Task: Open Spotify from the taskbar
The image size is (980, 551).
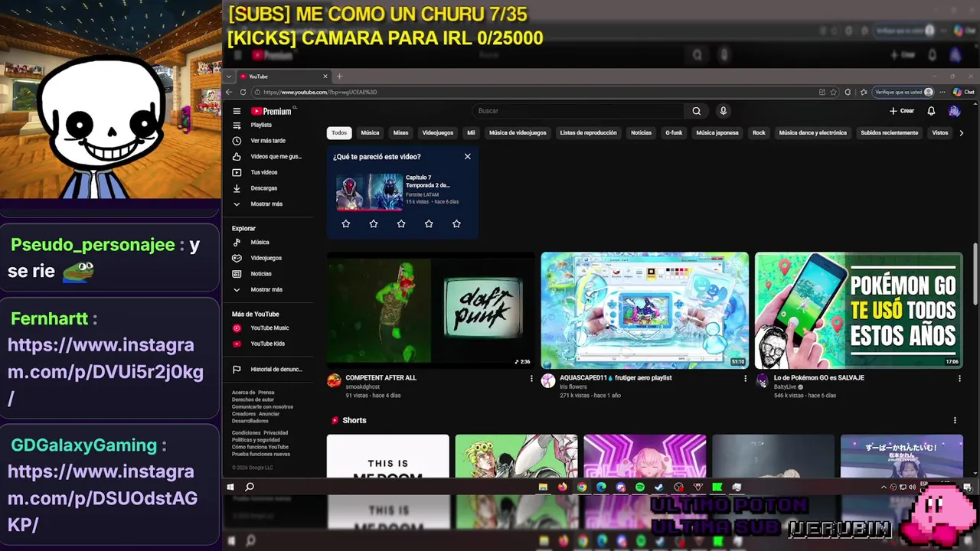Action: pos(640,487)
